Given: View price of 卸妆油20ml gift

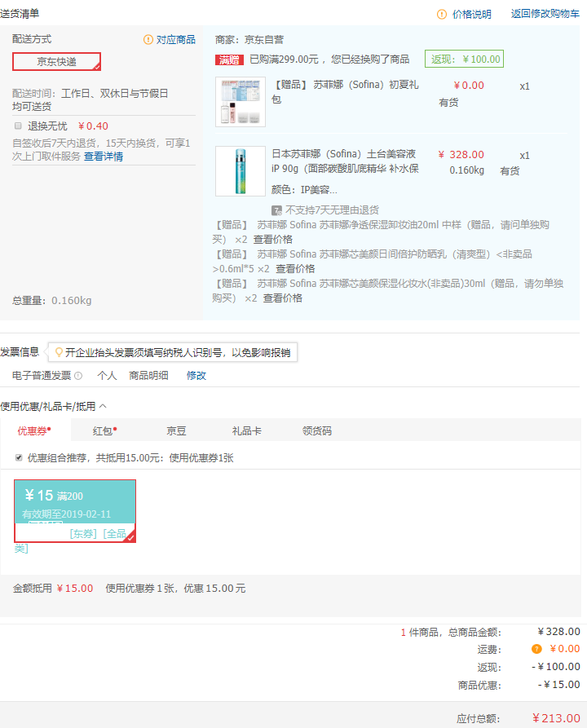Looking at the screenshot, I should pos(273,240).
